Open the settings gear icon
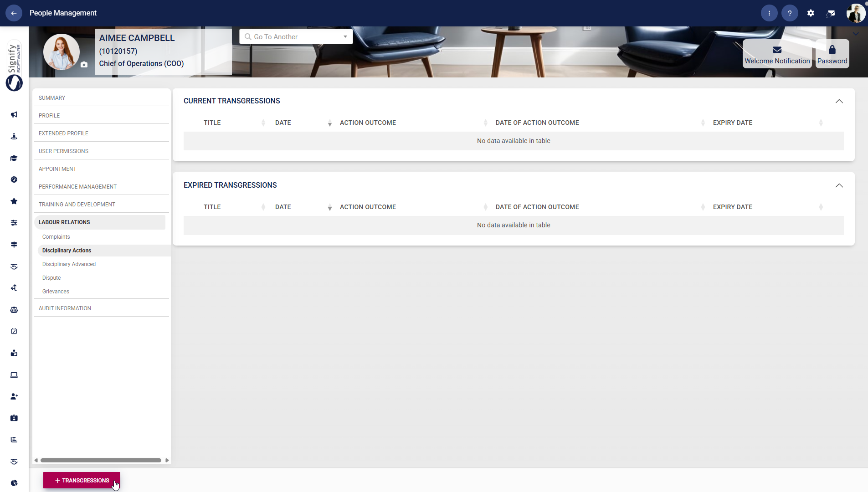This screenshot has height=492, width=868. (811, 13)
